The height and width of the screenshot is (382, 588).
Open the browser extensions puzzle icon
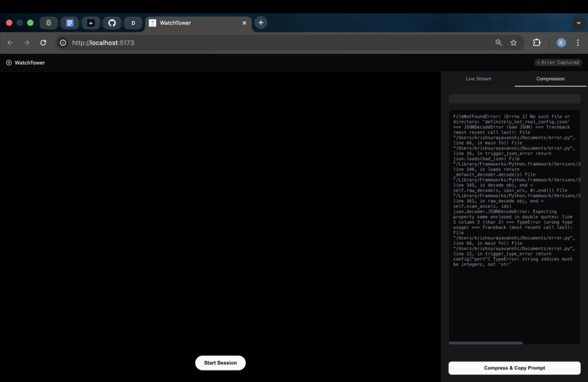537,43
